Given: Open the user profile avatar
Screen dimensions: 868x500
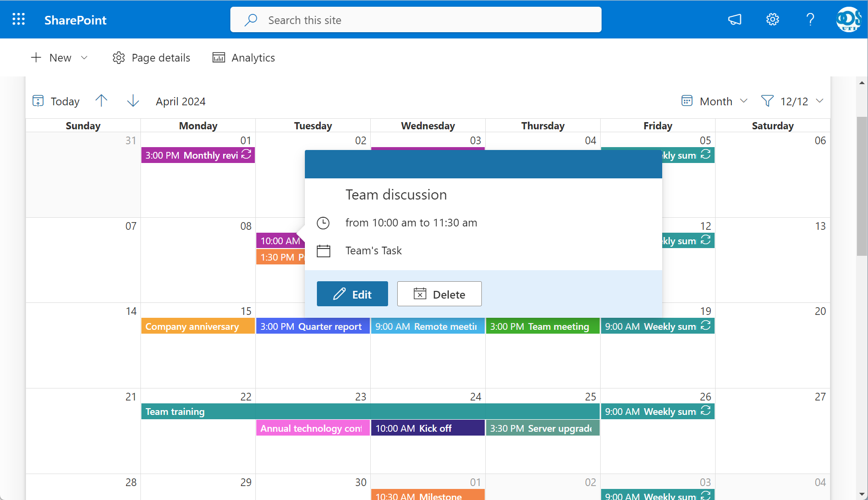Looking at the screenshot, I should point(848,19).
